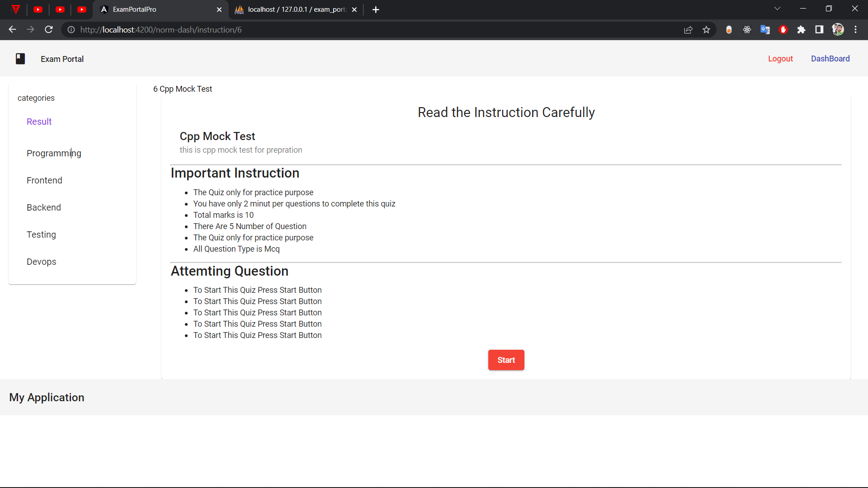Click the Google Translate extension icon
Screen dimensions: 868x488
coord(765,30)
